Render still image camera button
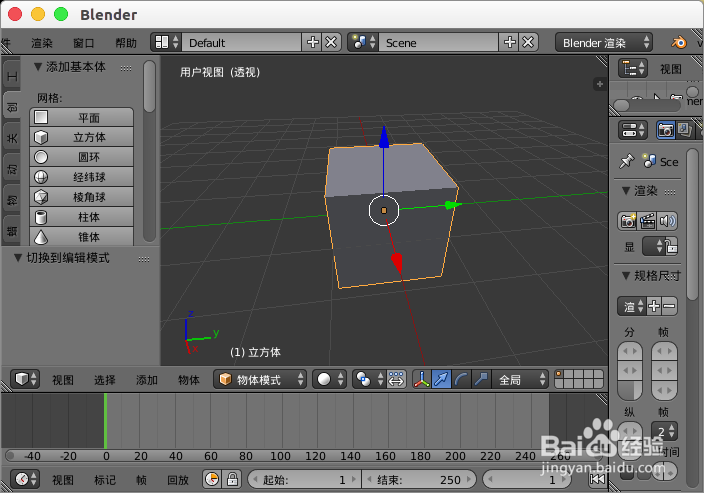Screen dimensions: 704x493 (x=628, y=221)
